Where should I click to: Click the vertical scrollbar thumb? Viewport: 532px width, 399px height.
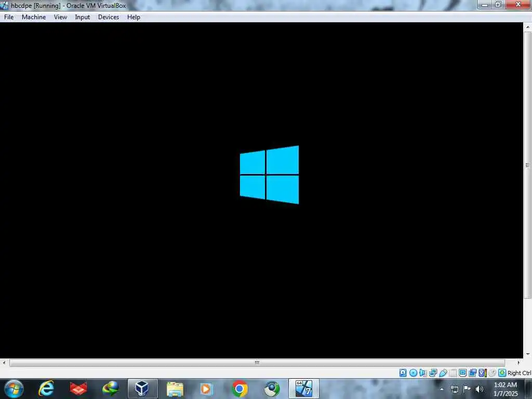[x=528, y=165]
